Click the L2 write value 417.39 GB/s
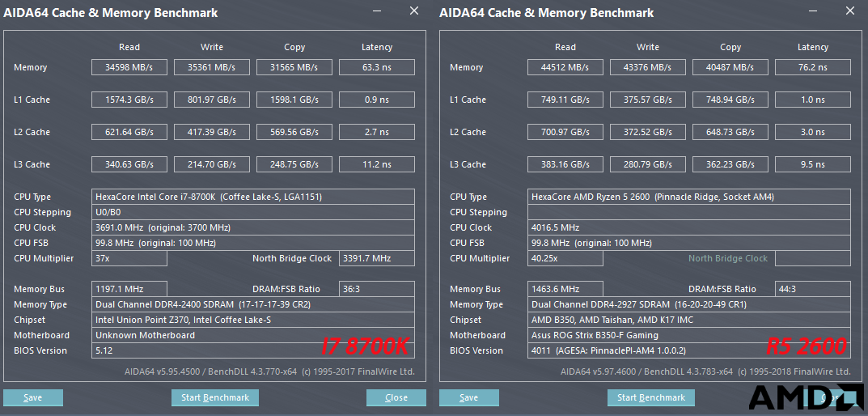Screen dimensions: 868x416 click(x=211, y=132)
